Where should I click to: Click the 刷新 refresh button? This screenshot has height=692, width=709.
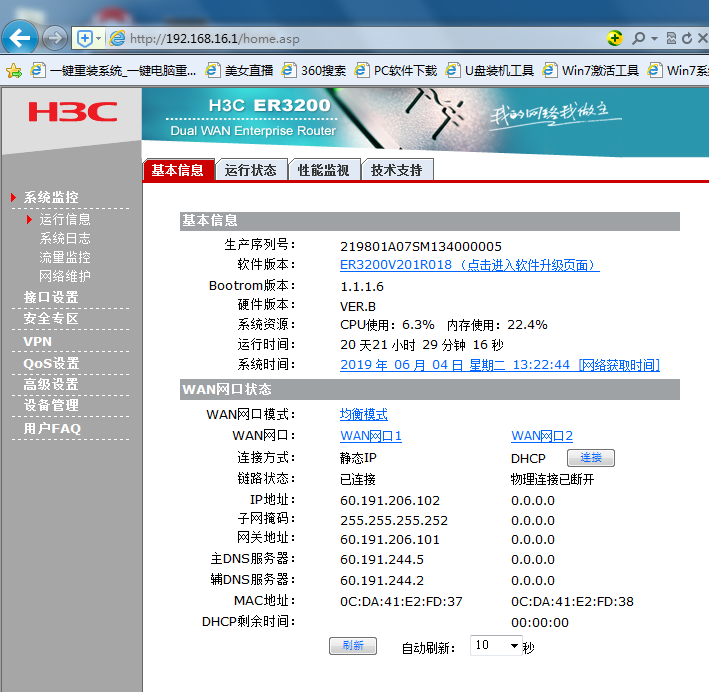pos(353,645)
